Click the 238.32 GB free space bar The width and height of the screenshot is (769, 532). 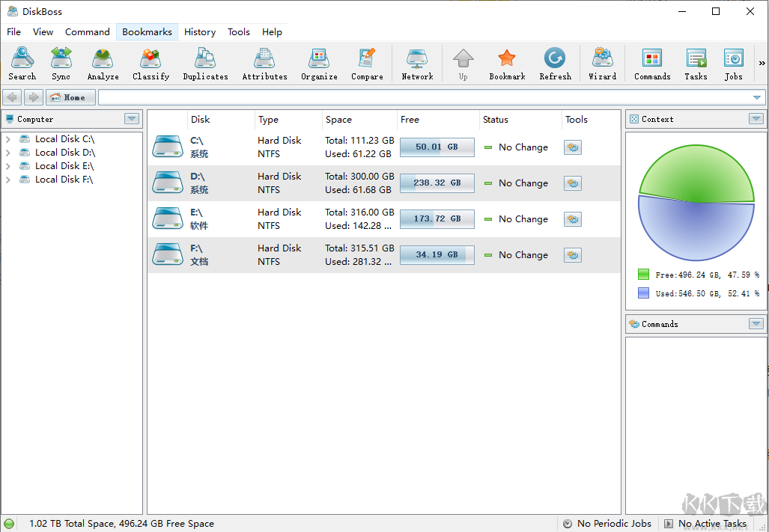pos(437,183)
